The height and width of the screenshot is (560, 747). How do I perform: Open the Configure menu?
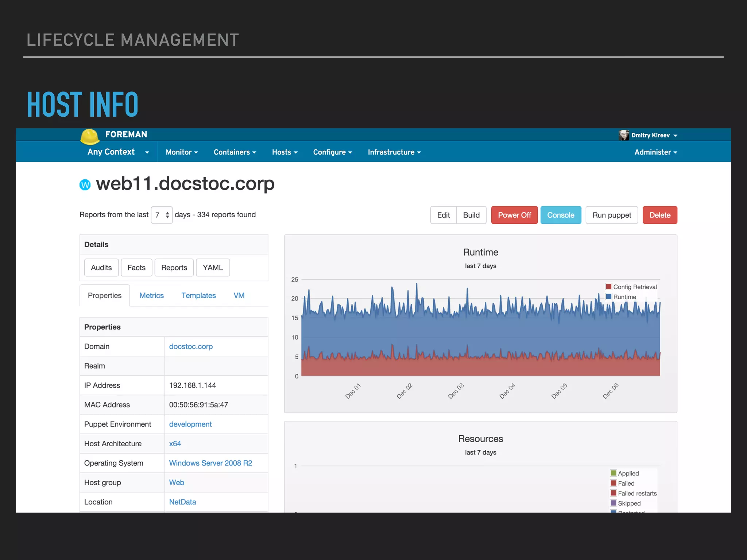332,152
